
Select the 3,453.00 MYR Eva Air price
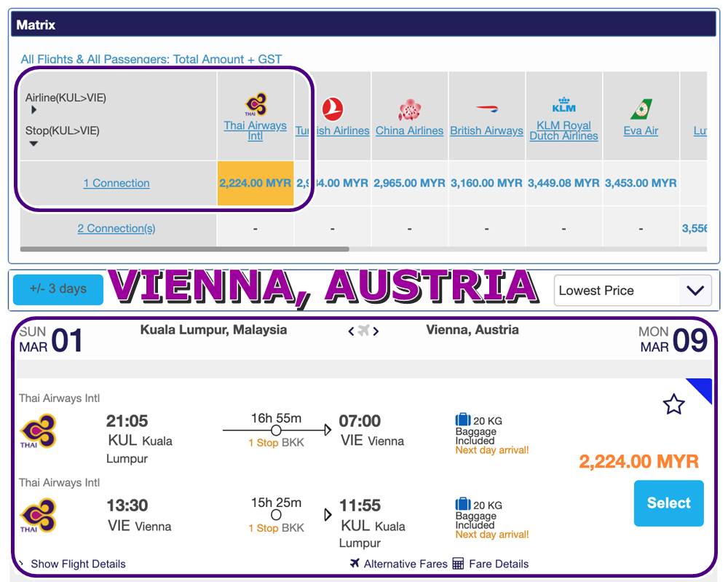pyautogui.click(x=641, y=183)
